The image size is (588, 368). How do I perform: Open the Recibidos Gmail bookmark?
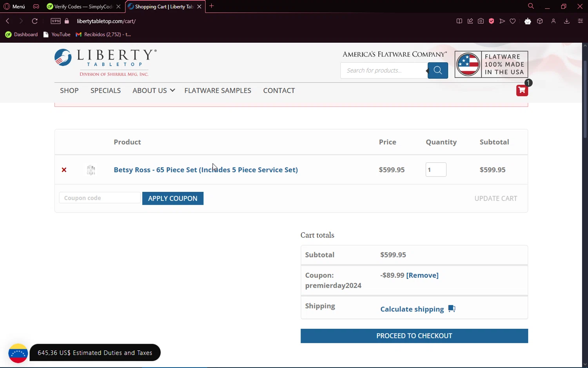[103, 35]
